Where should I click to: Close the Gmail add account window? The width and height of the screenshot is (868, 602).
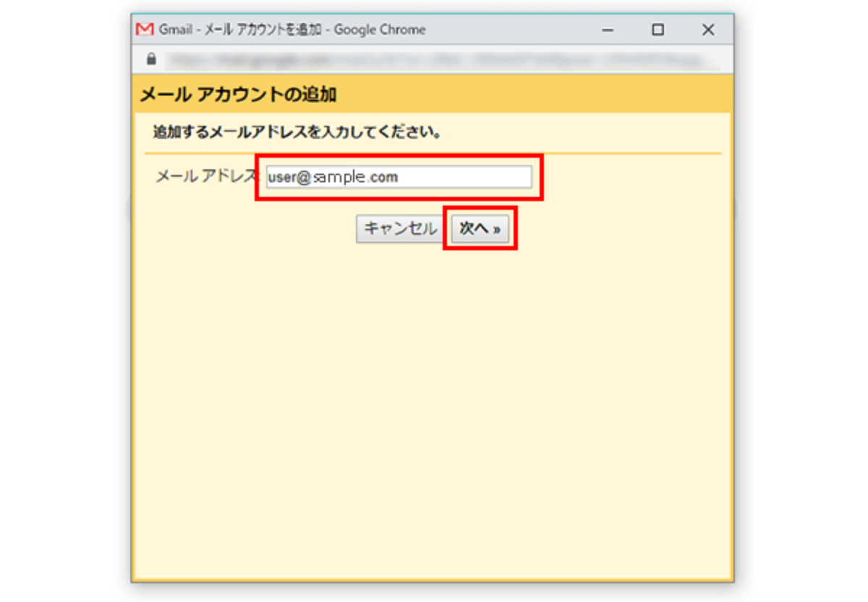708,30
